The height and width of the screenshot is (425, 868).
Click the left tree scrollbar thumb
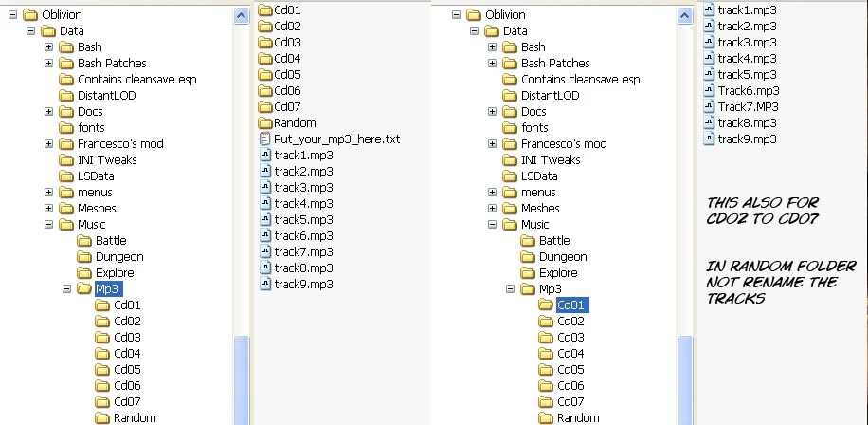242,380
